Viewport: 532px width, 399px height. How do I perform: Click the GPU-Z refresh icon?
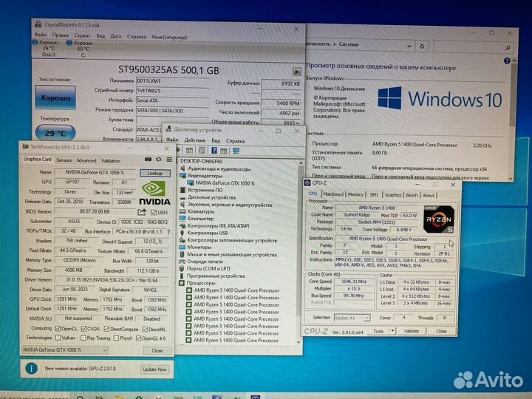point(158,159)
